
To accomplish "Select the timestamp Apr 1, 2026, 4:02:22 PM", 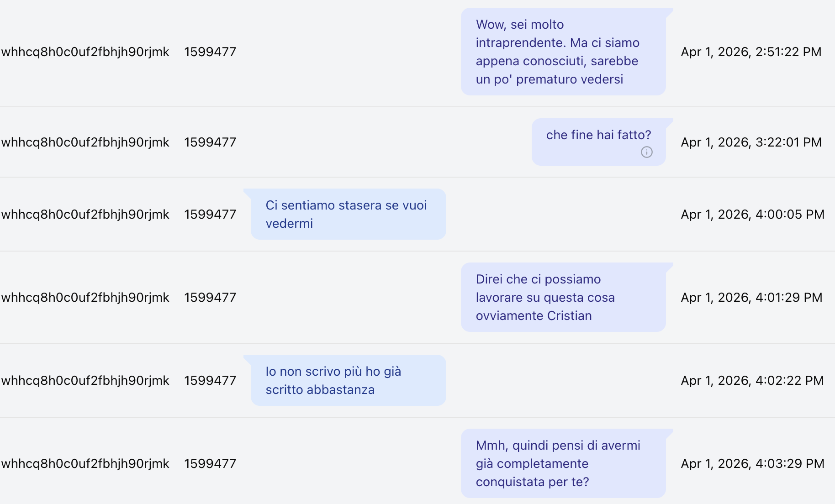I will pos(752,381).
